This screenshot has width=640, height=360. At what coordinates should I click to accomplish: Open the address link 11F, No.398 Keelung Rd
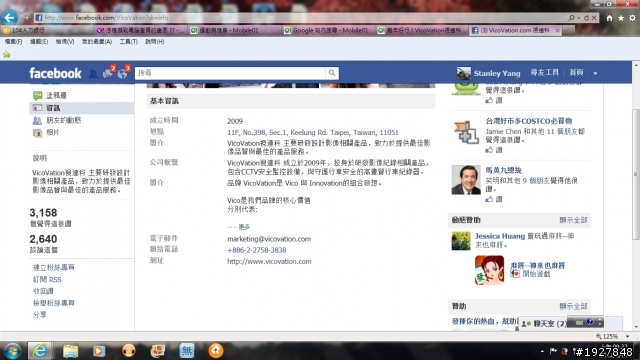[x=313, y=132]
